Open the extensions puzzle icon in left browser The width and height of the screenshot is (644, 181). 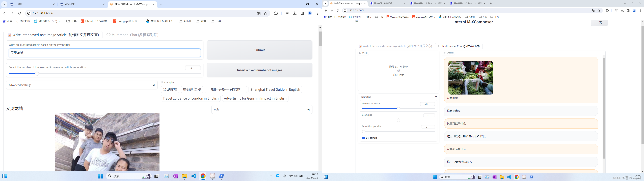pos(276,13)
